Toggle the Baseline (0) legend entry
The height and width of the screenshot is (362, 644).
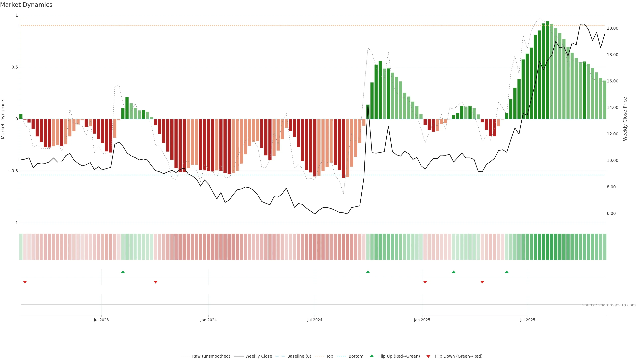(299, 356)
